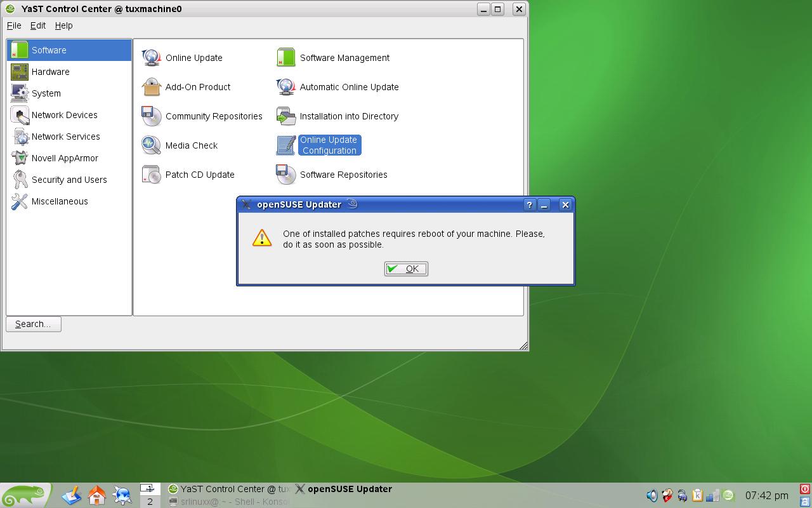Click the lock screen panel button
812x508 pixels.
click(805, 502)
